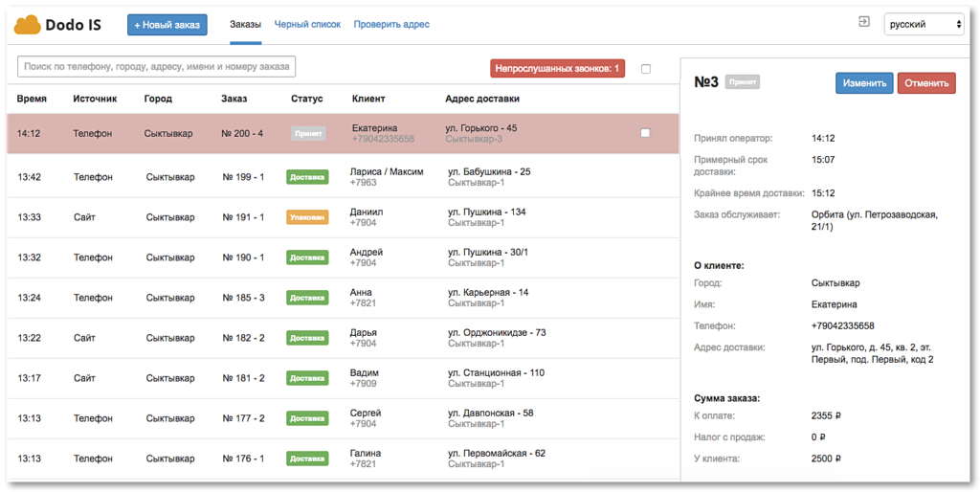Select order № 181 - 2 cell

coord(243,378)
